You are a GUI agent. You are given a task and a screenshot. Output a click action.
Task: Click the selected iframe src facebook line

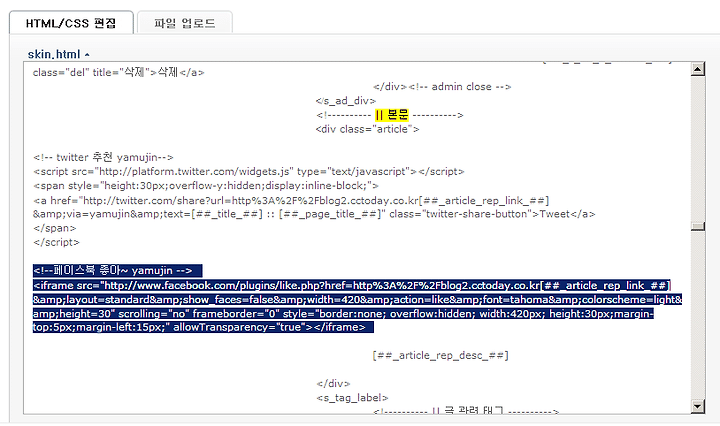[x=352, y=286]
